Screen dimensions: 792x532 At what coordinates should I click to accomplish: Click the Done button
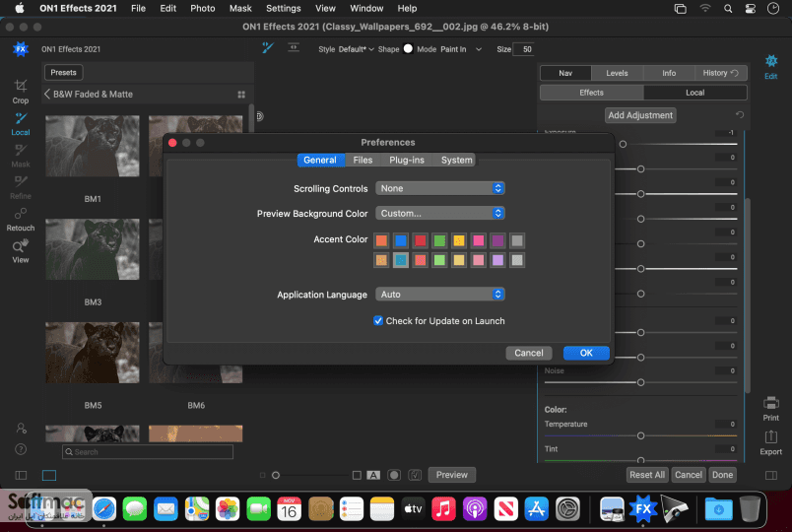[722, 475]
